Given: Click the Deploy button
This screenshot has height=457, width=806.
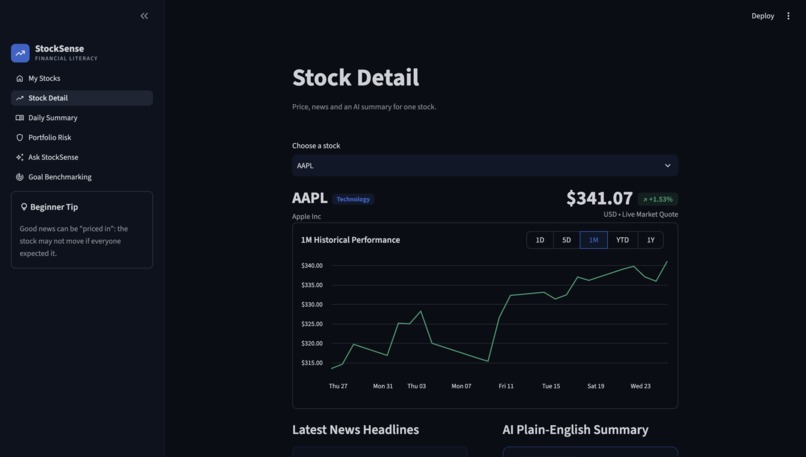Looking at the screenshot, I should click(762, 16).
